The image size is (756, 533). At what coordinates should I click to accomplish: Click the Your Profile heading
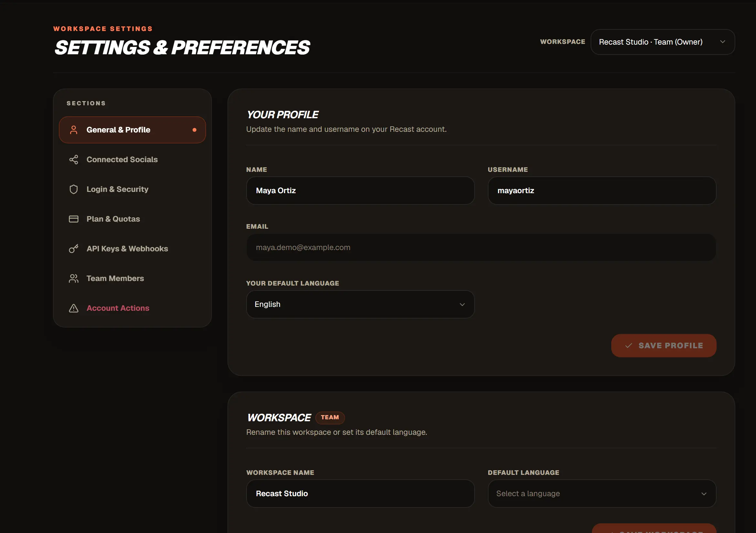[282, 115]
